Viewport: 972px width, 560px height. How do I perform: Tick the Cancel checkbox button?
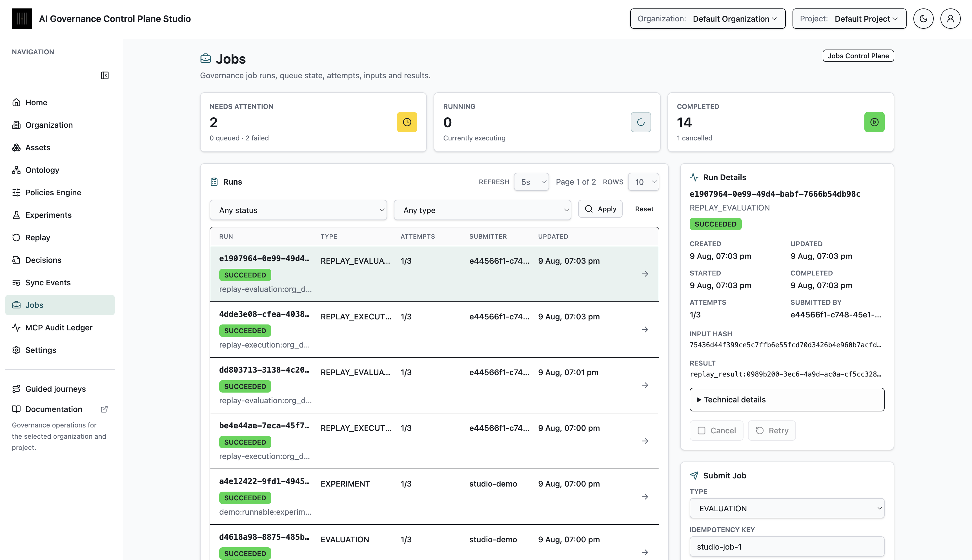click(716, 430)
